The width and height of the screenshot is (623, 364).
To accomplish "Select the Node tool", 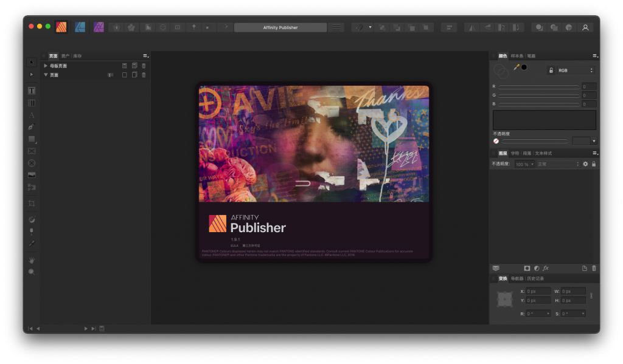I will (32, 74).
